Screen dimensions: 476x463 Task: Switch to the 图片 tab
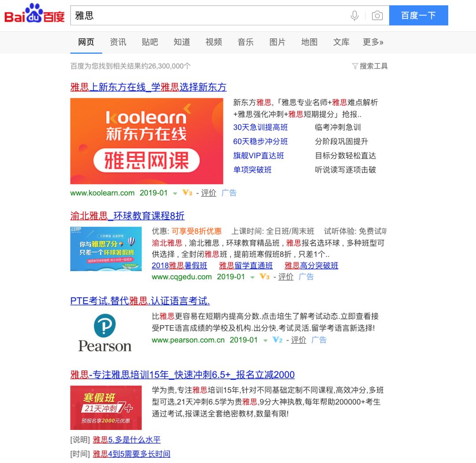click(277, 42)
